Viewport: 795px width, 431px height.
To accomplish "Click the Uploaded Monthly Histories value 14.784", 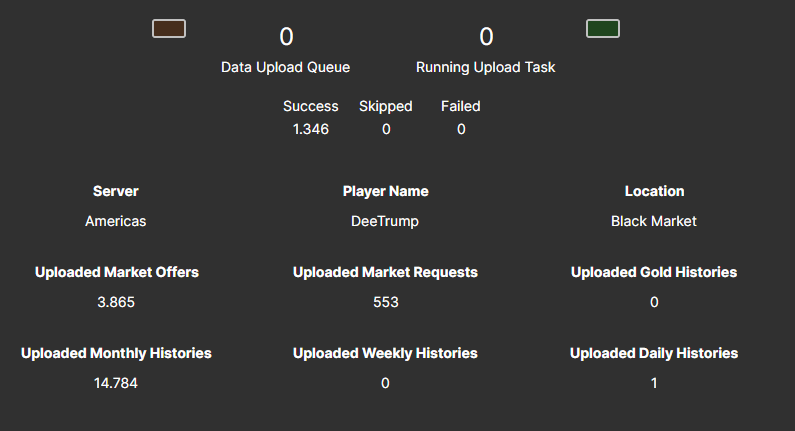I will (x=116, y=383).
